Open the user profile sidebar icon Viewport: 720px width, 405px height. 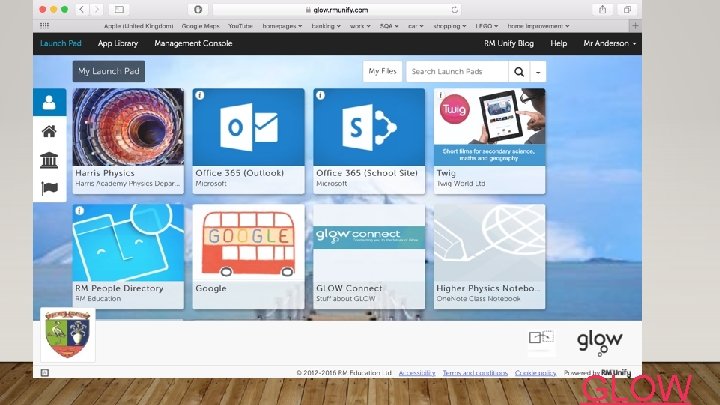49,102
